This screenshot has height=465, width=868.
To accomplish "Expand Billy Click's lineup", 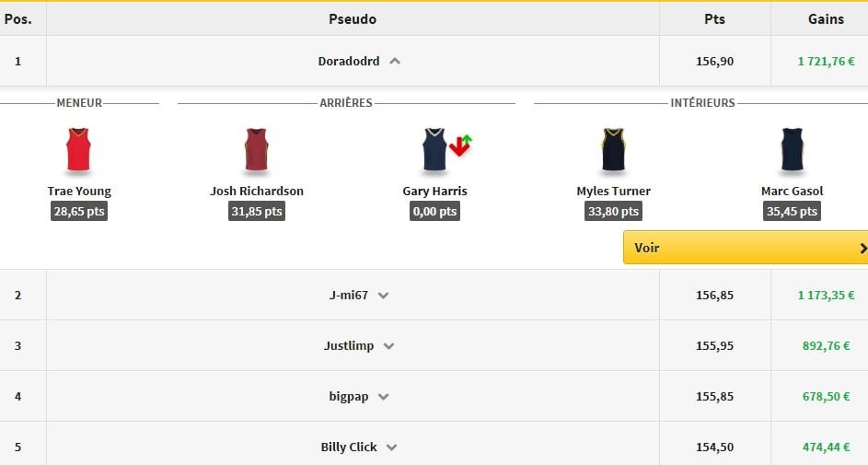I will (x=392, y=448).
